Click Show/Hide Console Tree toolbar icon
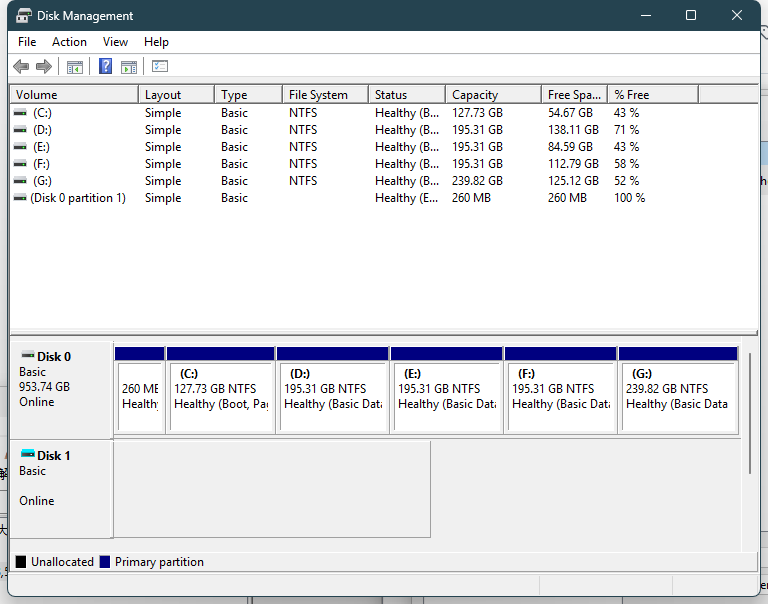This screenshot has width=768, height=604. [75, 67]
